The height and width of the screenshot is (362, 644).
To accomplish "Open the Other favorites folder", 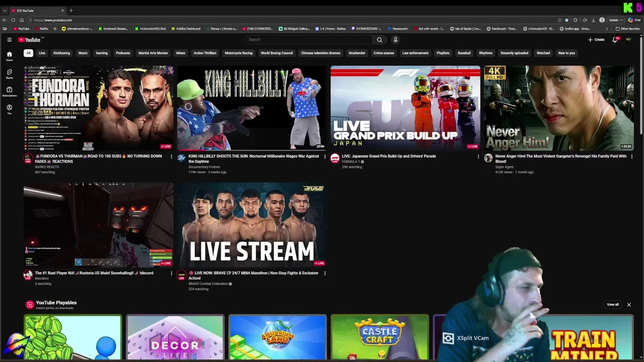I will (x=627, y=29).
